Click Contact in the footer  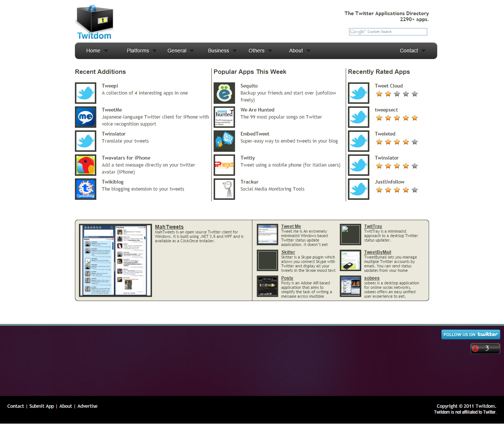coord(15,406)
